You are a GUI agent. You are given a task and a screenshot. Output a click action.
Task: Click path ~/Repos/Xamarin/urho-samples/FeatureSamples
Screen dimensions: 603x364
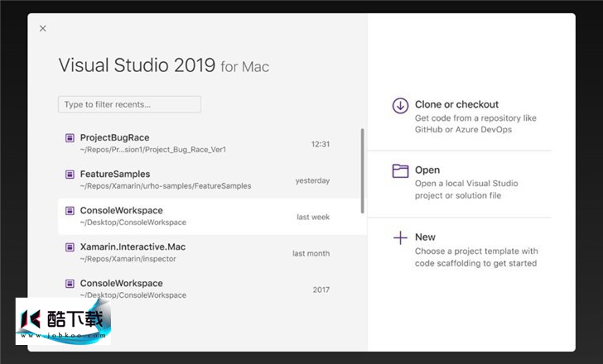(166, 186)
